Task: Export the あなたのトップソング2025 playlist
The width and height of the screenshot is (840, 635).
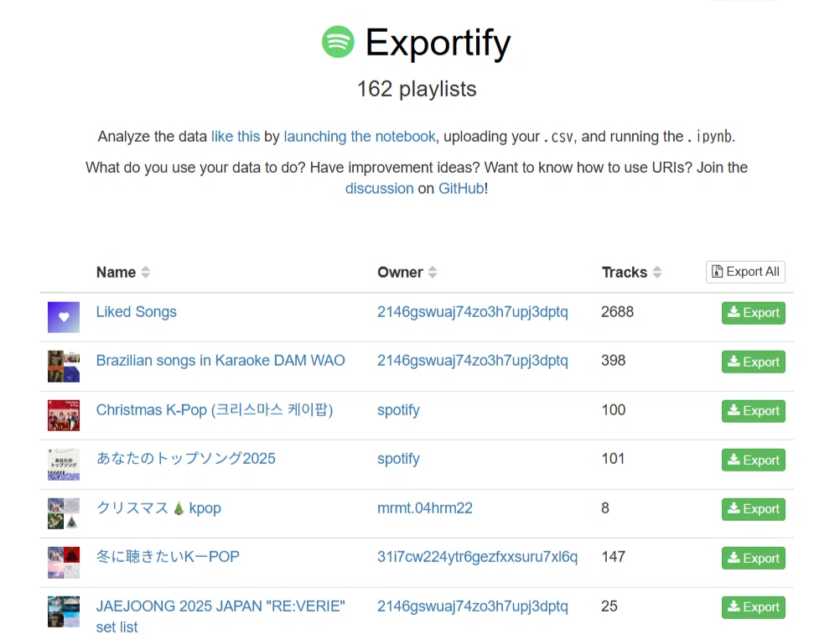Action: 753,461
